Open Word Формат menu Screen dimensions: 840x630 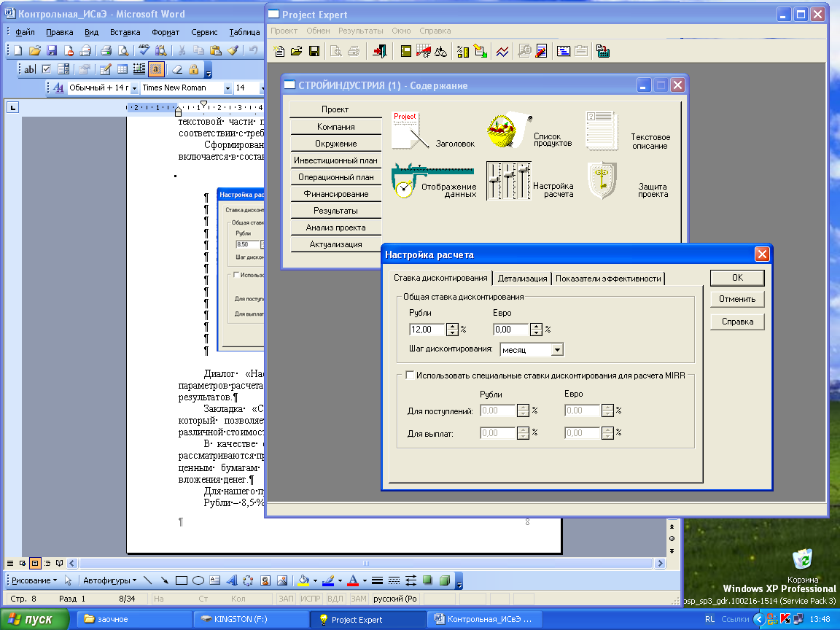point(166,32)
